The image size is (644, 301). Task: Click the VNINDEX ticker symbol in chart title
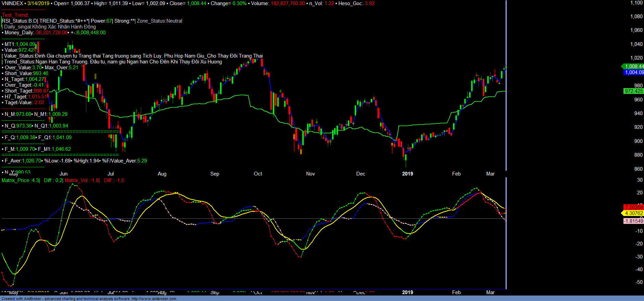tap(12, 3)
